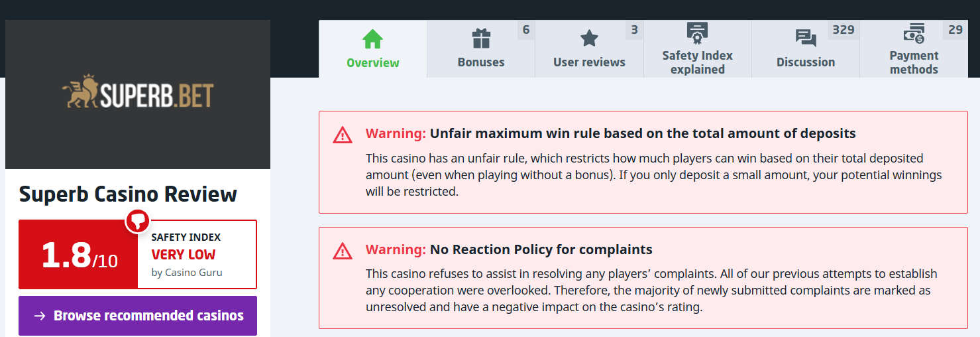
Task: Click warning triangle icon beside No Reaction Policy
Action: pyautogui.click(x=343, y=251)
